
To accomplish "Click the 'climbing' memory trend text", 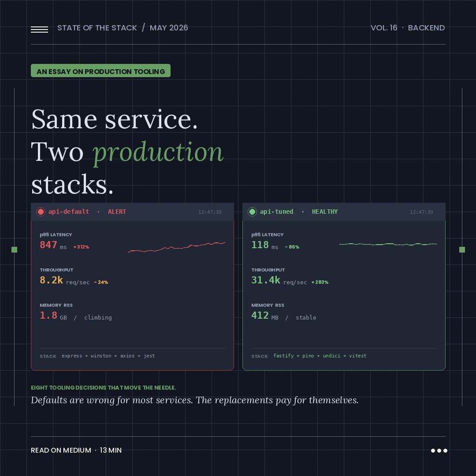I will tap(98, 317).
